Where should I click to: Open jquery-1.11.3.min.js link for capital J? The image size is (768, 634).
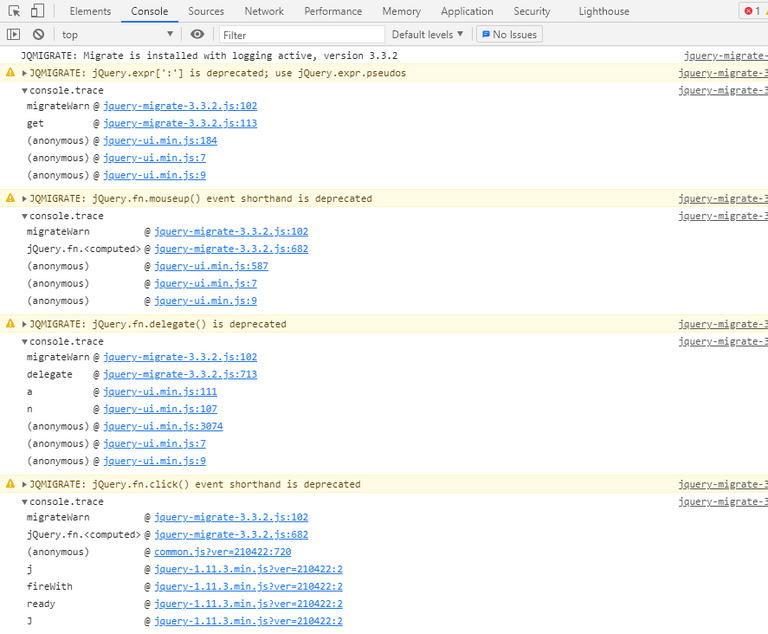point(248,621)
